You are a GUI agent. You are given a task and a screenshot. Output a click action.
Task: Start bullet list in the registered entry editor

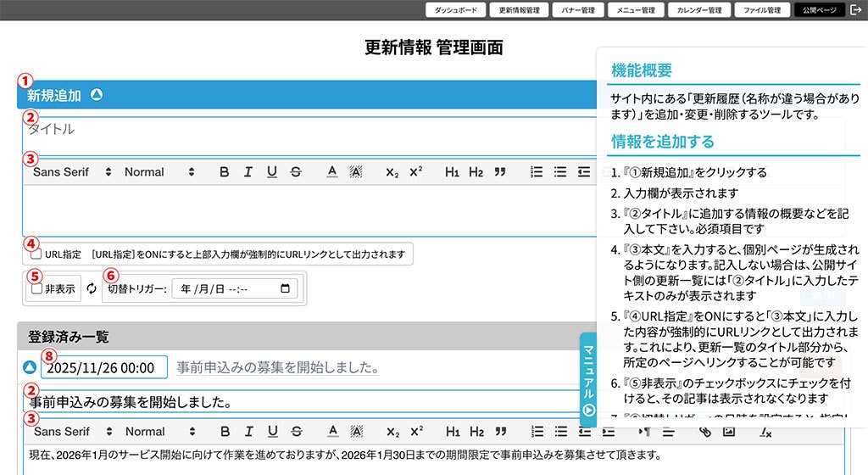pos(561,432)
